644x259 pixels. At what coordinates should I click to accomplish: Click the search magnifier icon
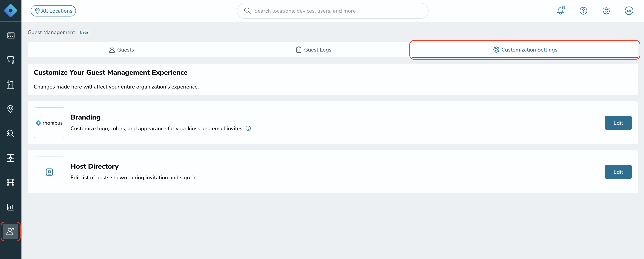tap(247, 11)
